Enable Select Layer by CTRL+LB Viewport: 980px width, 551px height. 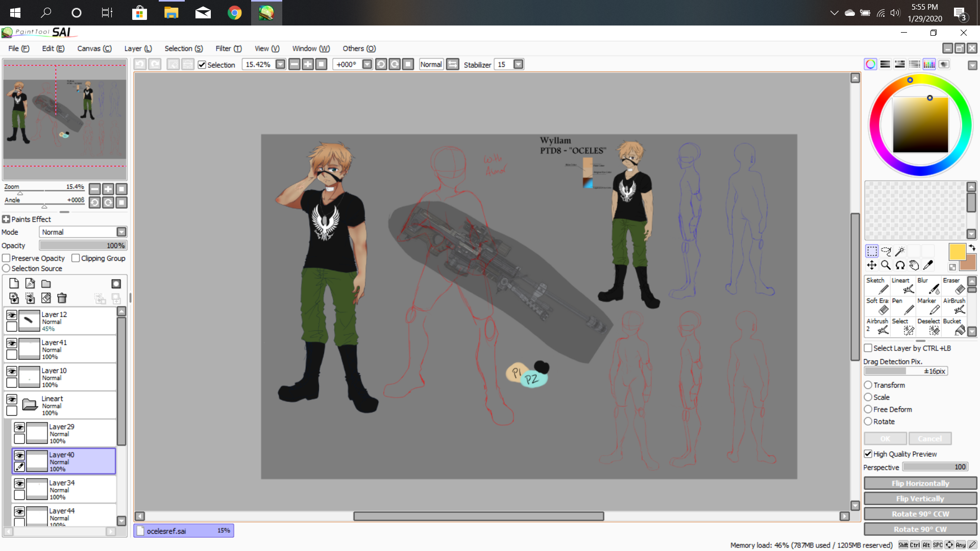point(868,348)
